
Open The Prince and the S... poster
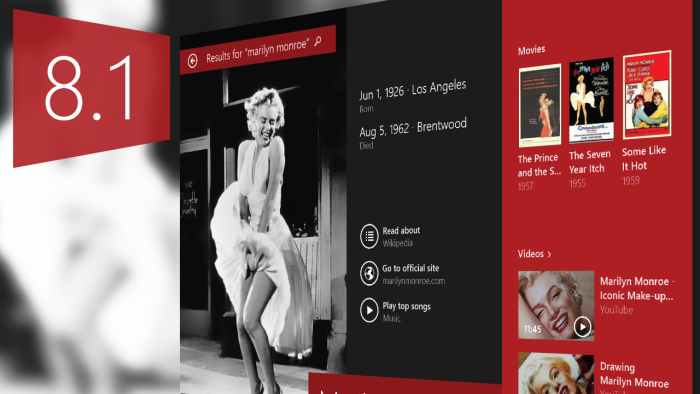(x=540, y=105)
